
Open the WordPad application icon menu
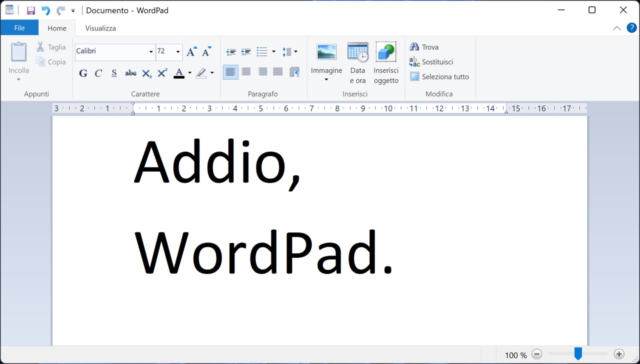click(9, 10)
